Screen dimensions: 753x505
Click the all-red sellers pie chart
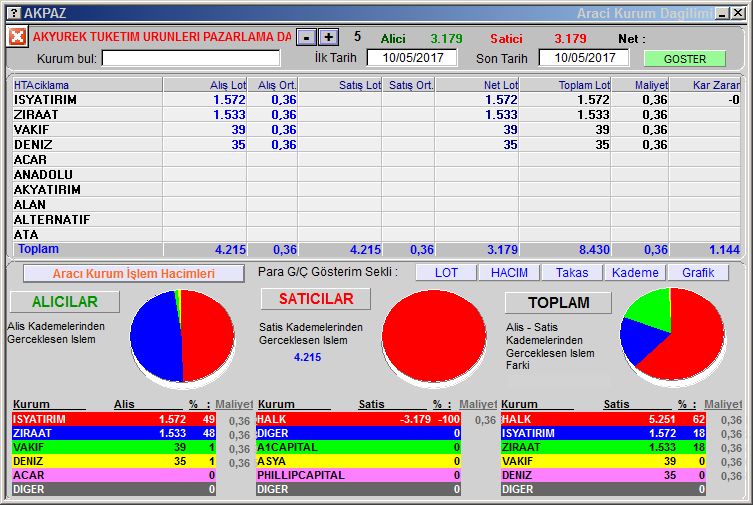click(434, 337)
